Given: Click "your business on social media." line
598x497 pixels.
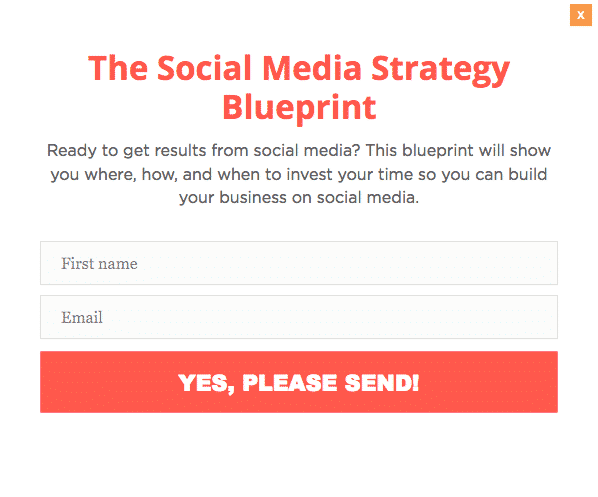Looking at the screenshot, I should tap(299, 198).
